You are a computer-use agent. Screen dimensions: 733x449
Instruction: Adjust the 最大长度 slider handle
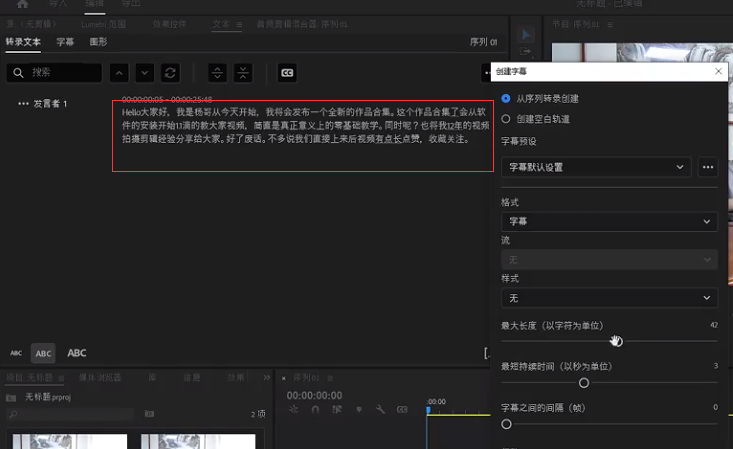tap(617, 341)
